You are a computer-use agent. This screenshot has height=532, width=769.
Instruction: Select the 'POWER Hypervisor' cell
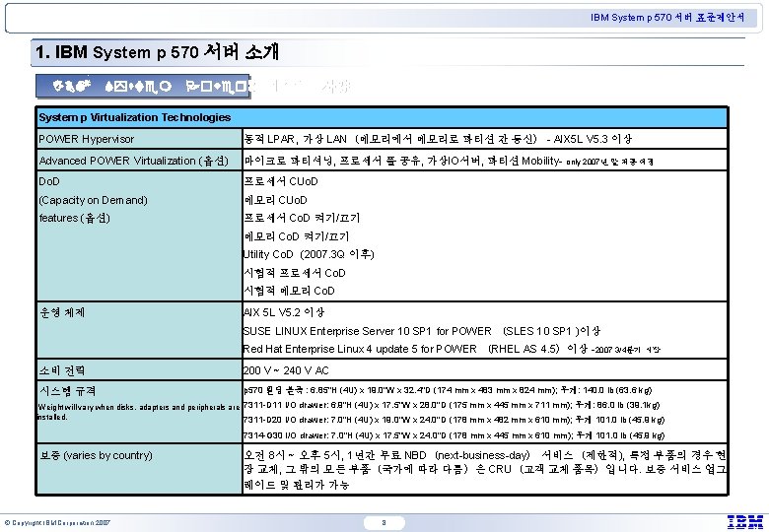pyautogui.click(x=139, y=139)
